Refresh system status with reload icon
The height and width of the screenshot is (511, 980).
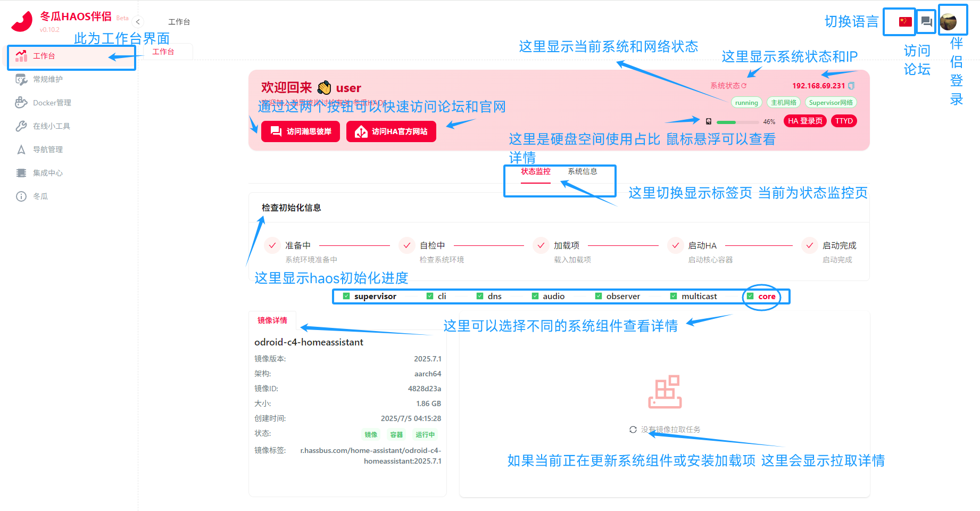744,86
